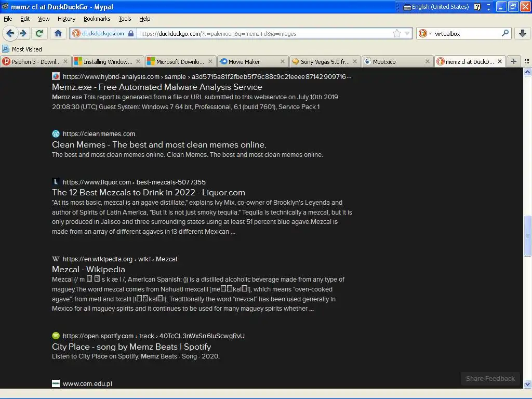
Task: Open the Tools menu
Action: 125,19
